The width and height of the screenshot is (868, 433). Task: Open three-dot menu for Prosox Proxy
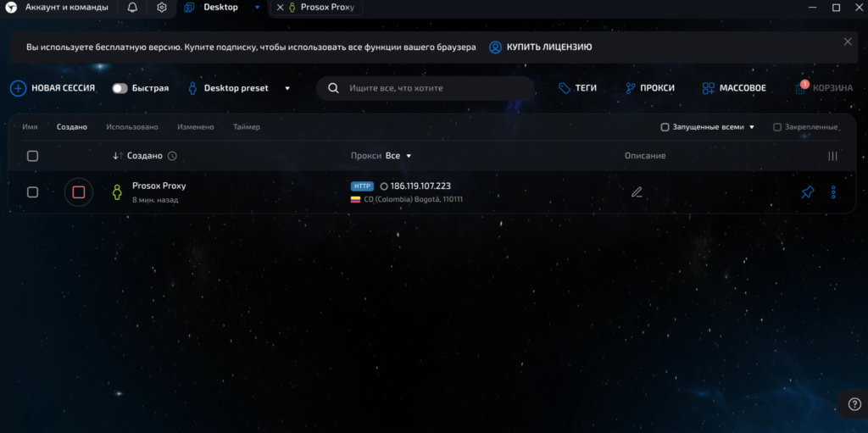coord(833,192)
